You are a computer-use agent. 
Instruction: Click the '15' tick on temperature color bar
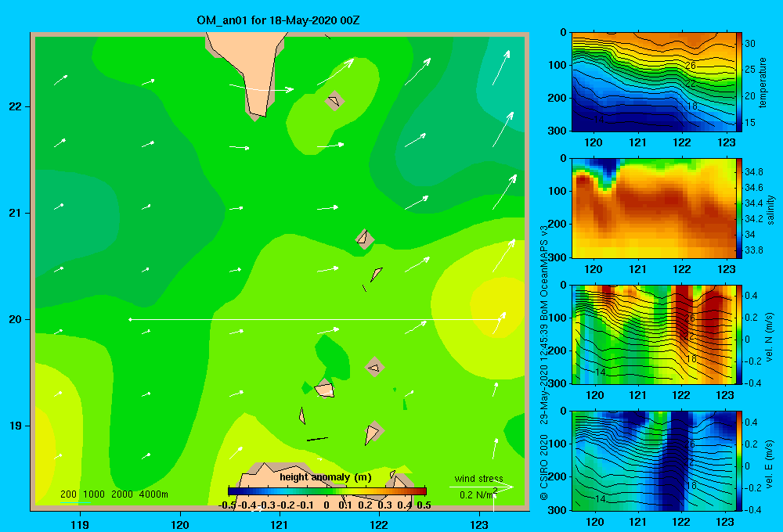click(x=749, y=122)
